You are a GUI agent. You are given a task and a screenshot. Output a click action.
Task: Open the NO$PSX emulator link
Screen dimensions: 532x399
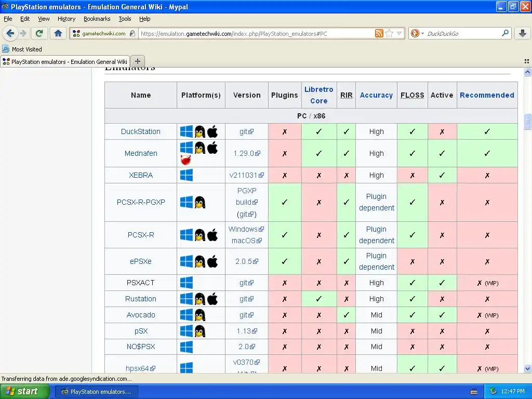coord(141,347)
